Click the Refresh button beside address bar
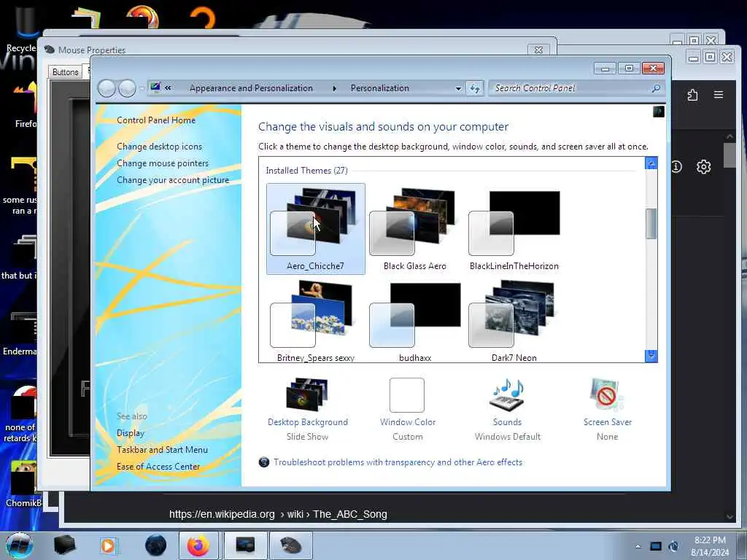The width and height of the screenshot is (747, 560). (475, 88)
